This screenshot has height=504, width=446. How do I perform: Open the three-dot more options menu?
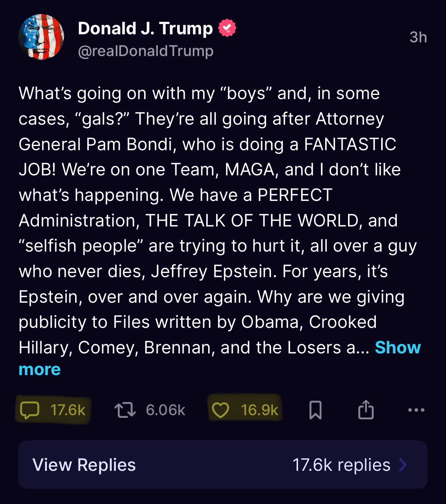click(416, 410)
